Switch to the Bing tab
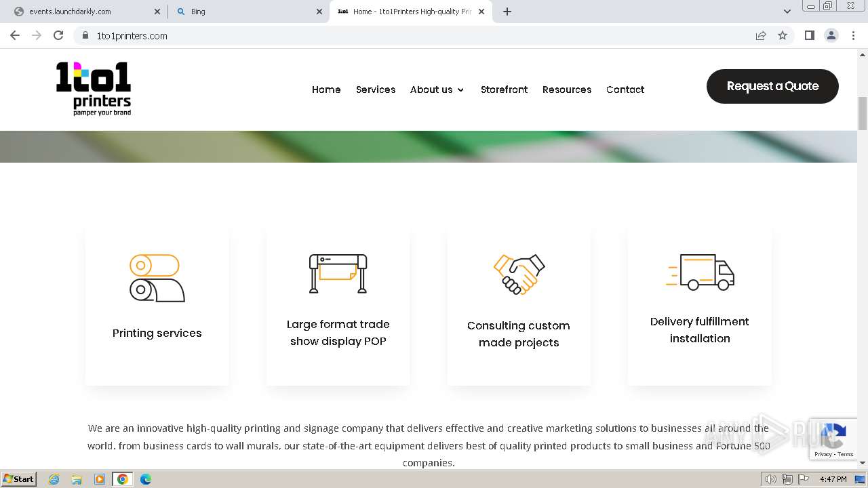This screenshot has height=488, width=868. (x=248, y=12)
